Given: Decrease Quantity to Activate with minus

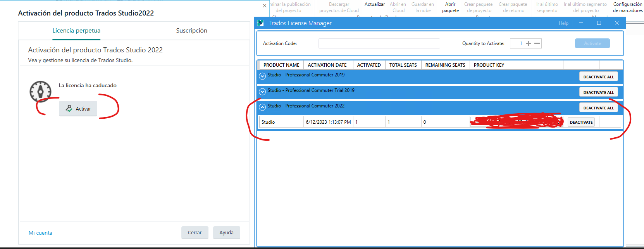Looking at the screenshot, I should tap(537, 43).
